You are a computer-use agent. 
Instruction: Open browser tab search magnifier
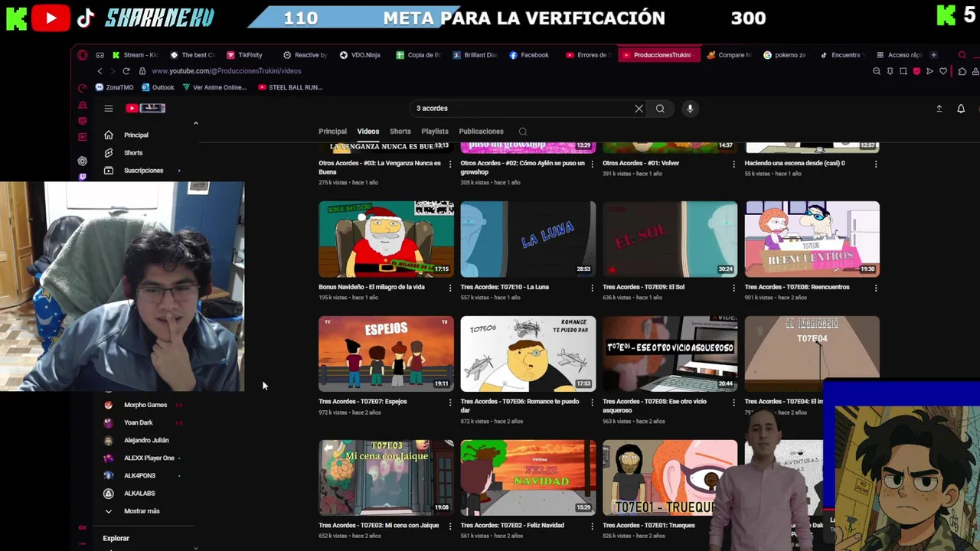tap(962, 55)
